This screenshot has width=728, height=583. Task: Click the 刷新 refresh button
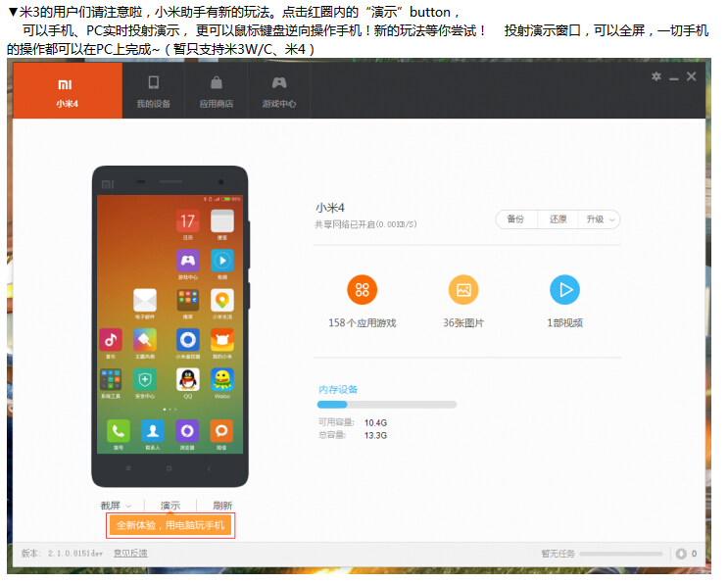pos(222,506)
